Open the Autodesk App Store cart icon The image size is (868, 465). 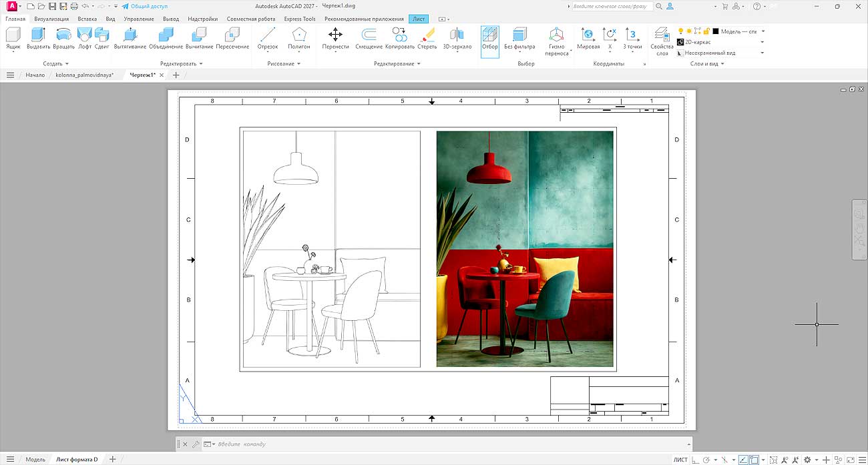pyautogui.click(x=725, y=6)
